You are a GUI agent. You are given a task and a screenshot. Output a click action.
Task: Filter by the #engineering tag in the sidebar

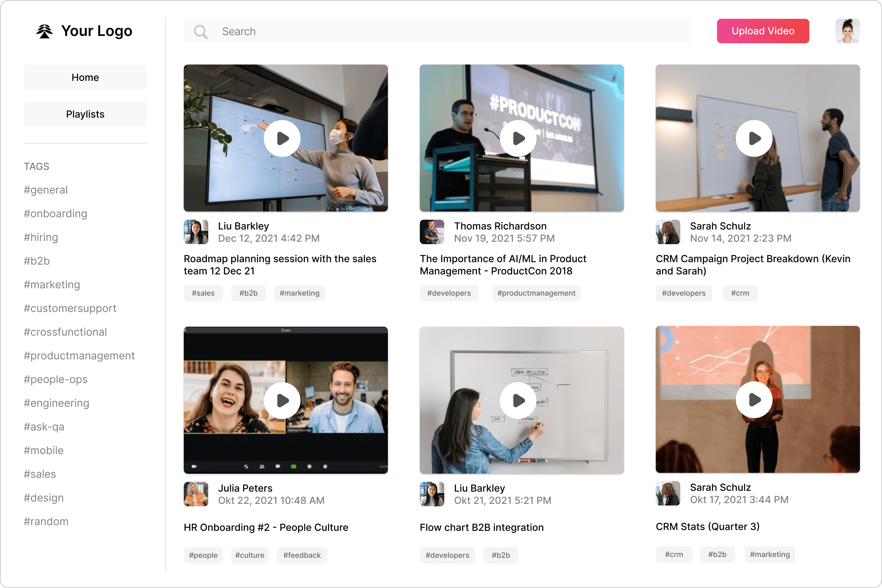pos(56,403)
